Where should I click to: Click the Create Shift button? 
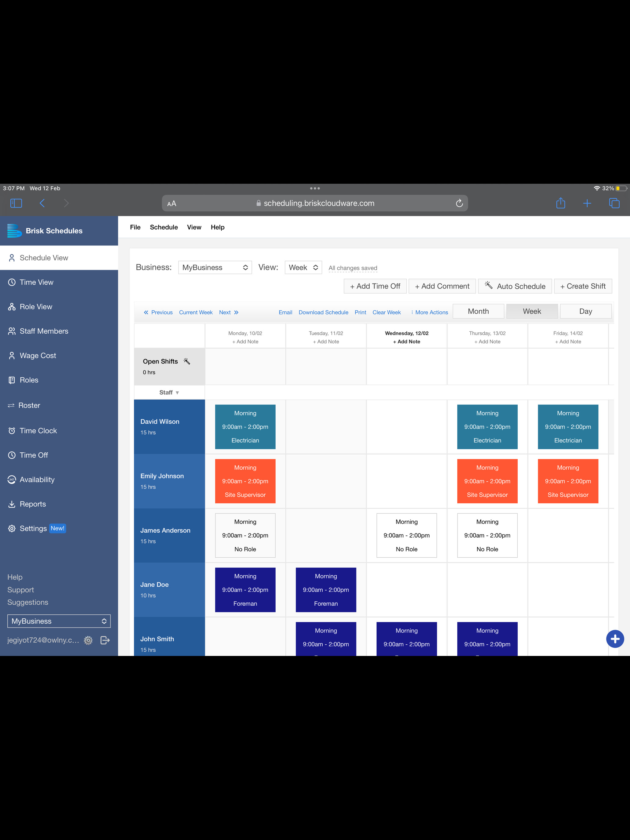pos(583,286)
